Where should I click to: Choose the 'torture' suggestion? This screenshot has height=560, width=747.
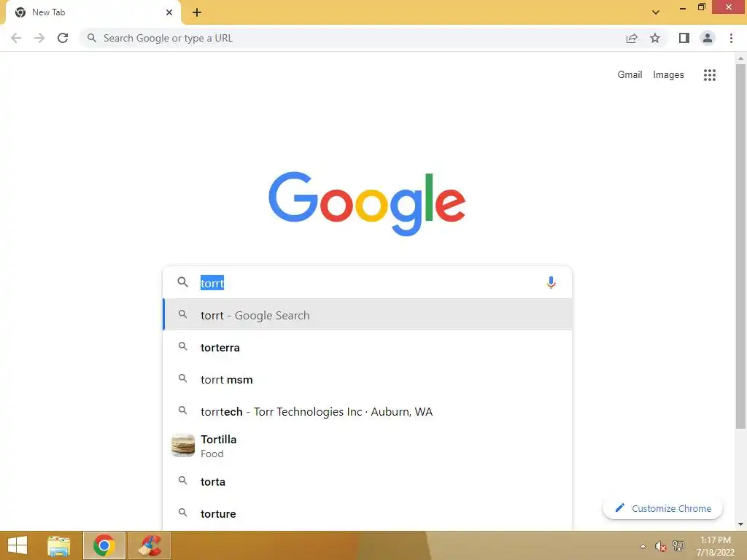[367, 513]
